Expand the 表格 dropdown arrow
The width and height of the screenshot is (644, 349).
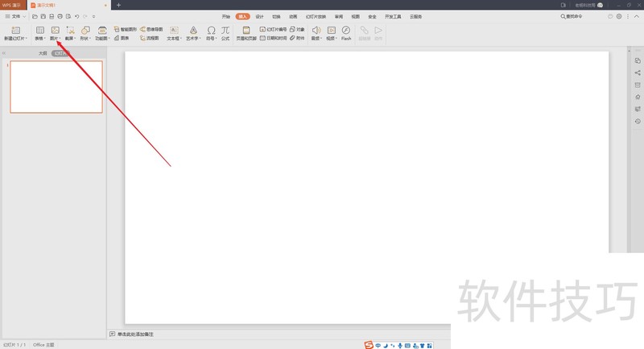click(x=45, y=39)
